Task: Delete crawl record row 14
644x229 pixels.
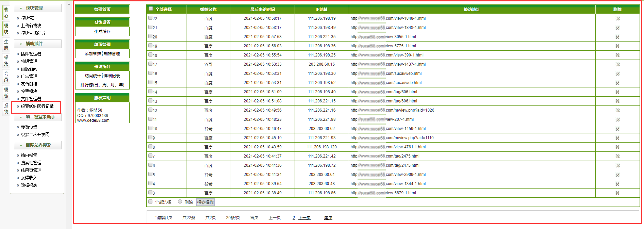Action: coord(617,92)
